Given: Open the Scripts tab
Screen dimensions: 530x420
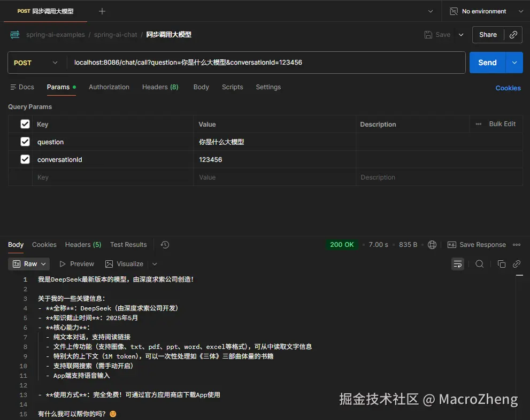Looking at the screenshot, I should tap(232, 87).
